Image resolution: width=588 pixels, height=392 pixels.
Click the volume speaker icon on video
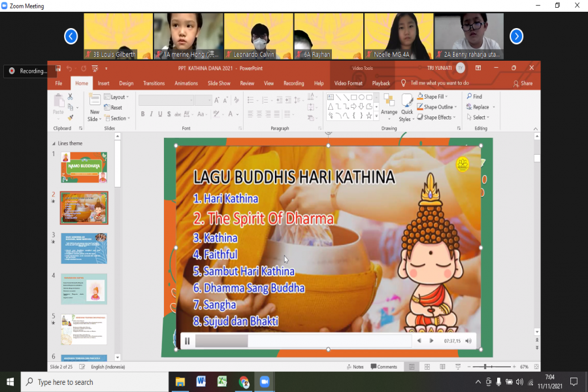click(x=468, y=340)
